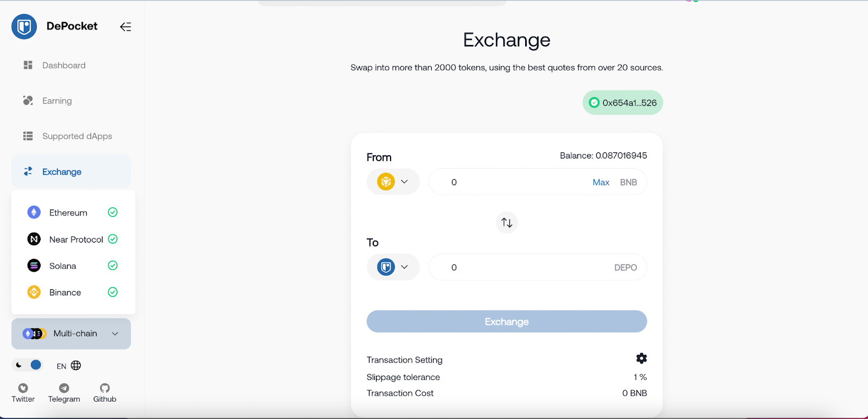Go to the Dashboard menu item
The image size is (868, 419).
point(63,65)
